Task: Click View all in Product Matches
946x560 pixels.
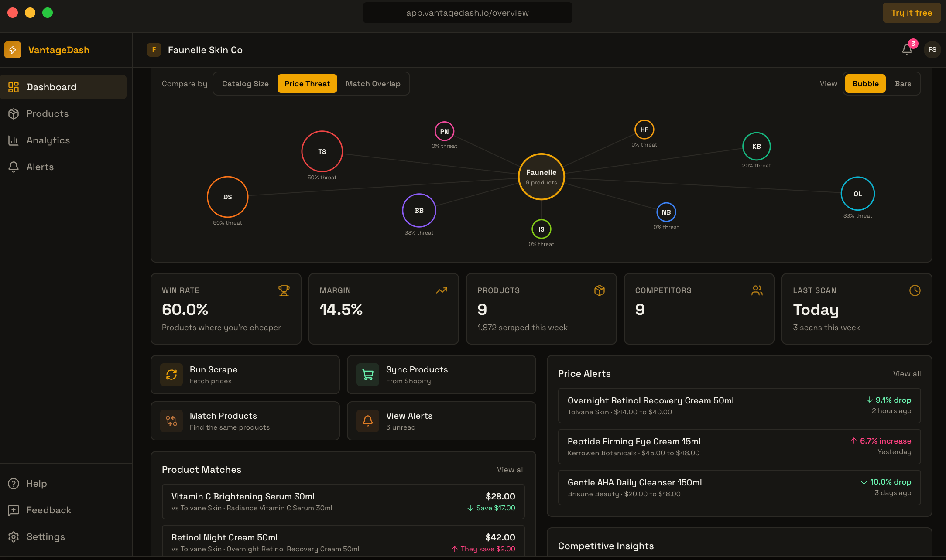Action: pyautogui.click(x=511, y=470)
